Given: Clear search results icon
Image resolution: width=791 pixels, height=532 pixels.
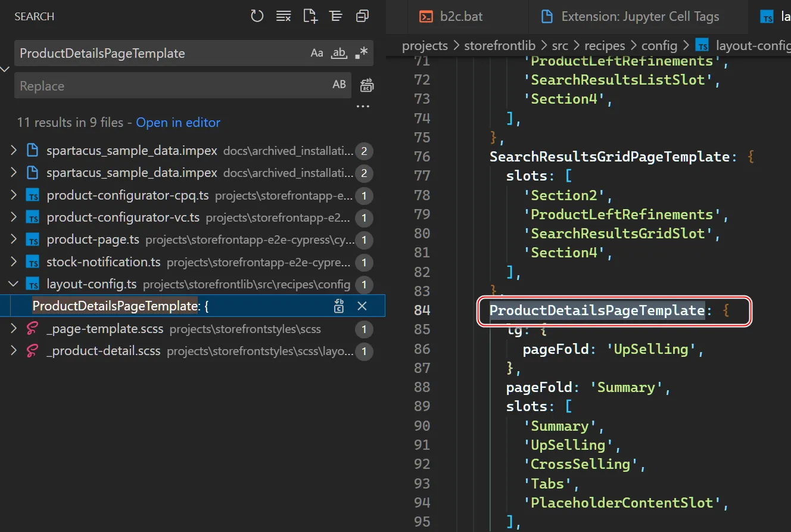Looking at the screenshot, I should tap(284, 17).
